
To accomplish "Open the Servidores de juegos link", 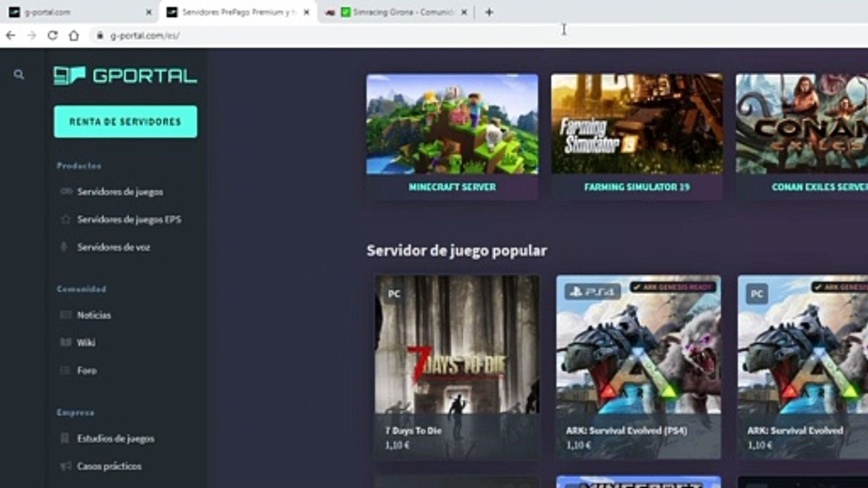I will [x=120, y=192].
